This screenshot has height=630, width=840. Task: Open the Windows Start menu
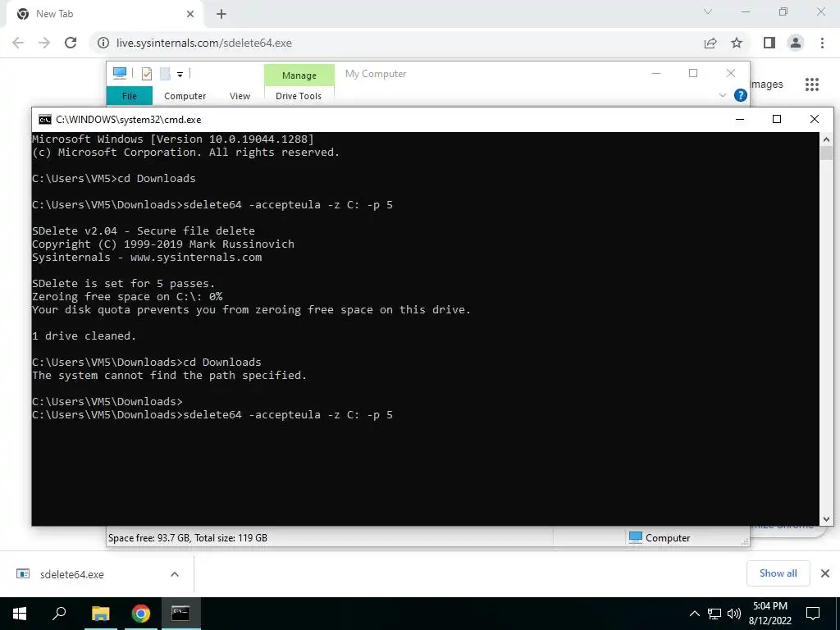(20, 614)
